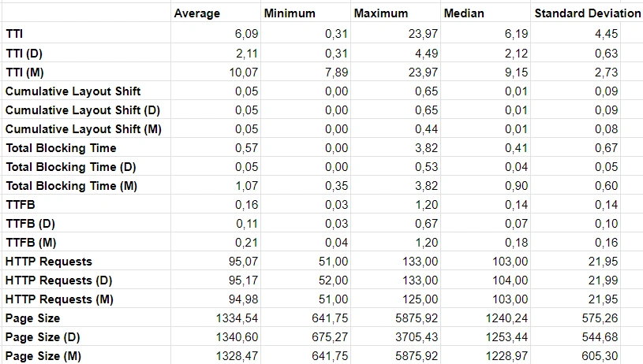The width and height of the screenshot is (643, 364).
Task: Select the Average column header
Action: point(196,13)
